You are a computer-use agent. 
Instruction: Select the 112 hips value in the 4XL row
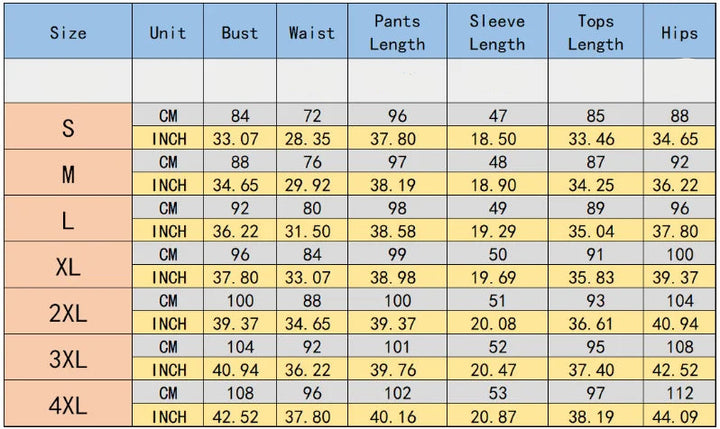(679, 392)
